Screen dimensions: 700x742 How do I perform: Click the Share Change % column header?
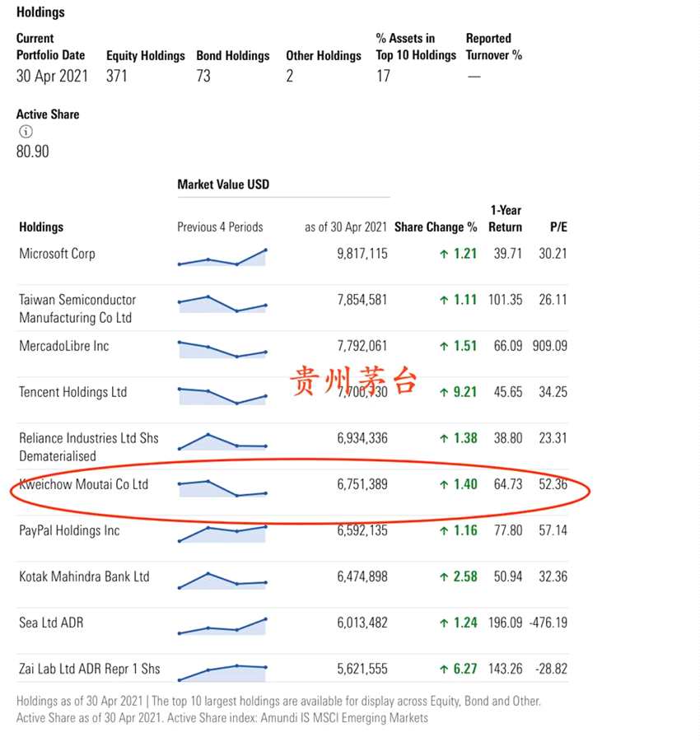tap(436, 227)
